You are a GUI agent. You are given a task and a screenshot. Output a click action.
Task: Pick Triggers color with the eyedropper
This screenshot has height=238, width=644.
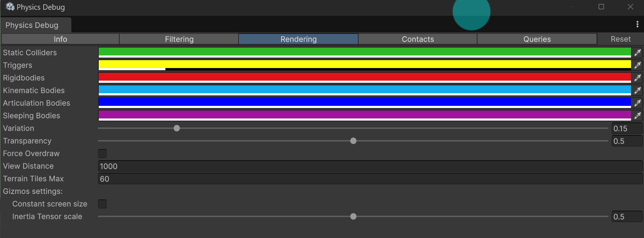[638, 65]
